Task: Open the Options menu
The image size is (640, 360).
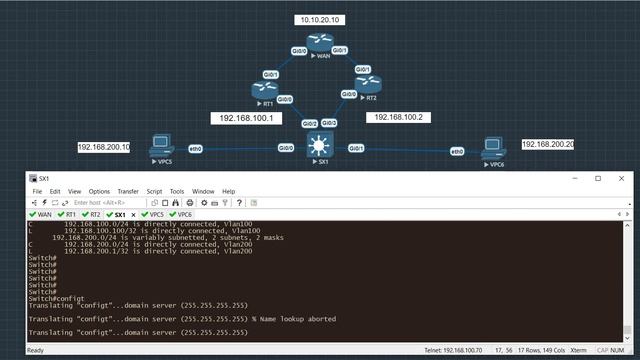Action: point(99,191)
